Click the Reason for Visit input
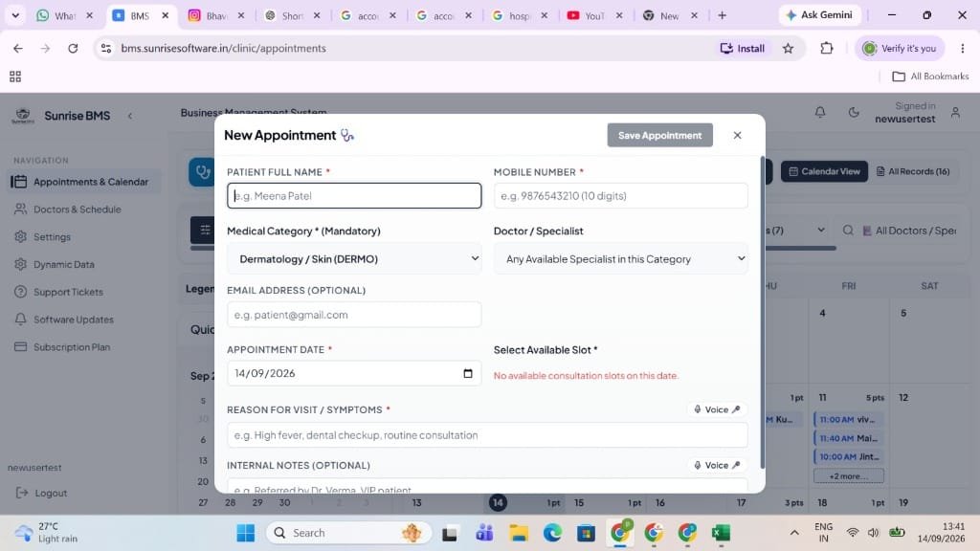The image size is (980, 551). (x=487, y=435)
